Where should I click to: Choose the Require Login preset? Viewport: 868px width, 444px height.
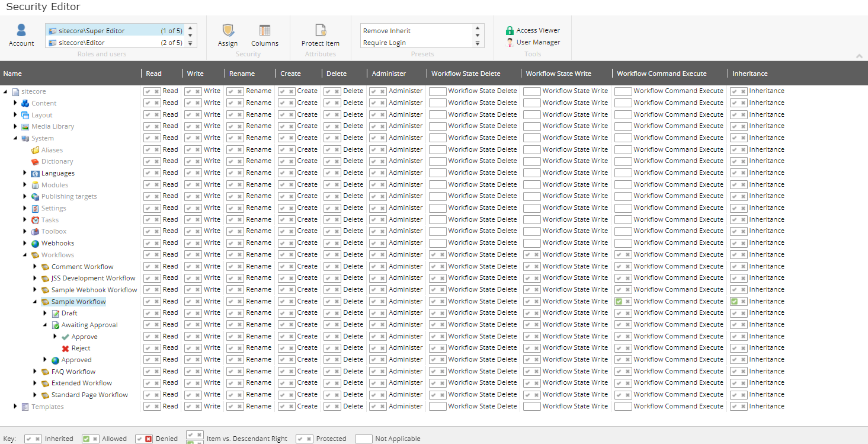pyautogui.click(x=385, y=43)
